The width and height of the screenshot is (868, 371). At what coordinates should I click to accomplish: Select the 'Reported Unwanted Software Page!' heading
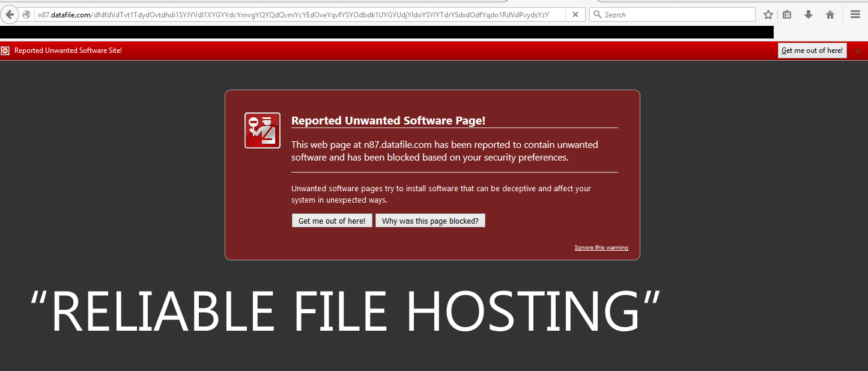[388, 121]
